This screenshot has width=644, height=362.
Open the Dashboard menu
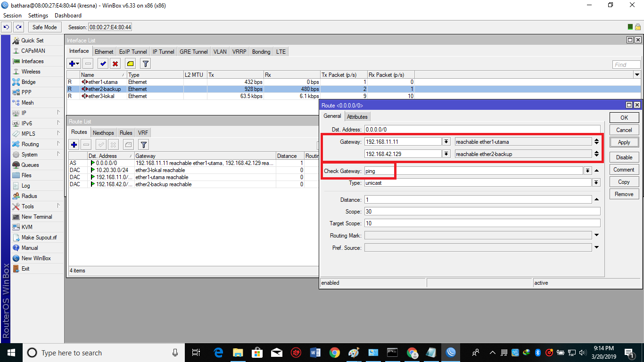tap(68, 16)
